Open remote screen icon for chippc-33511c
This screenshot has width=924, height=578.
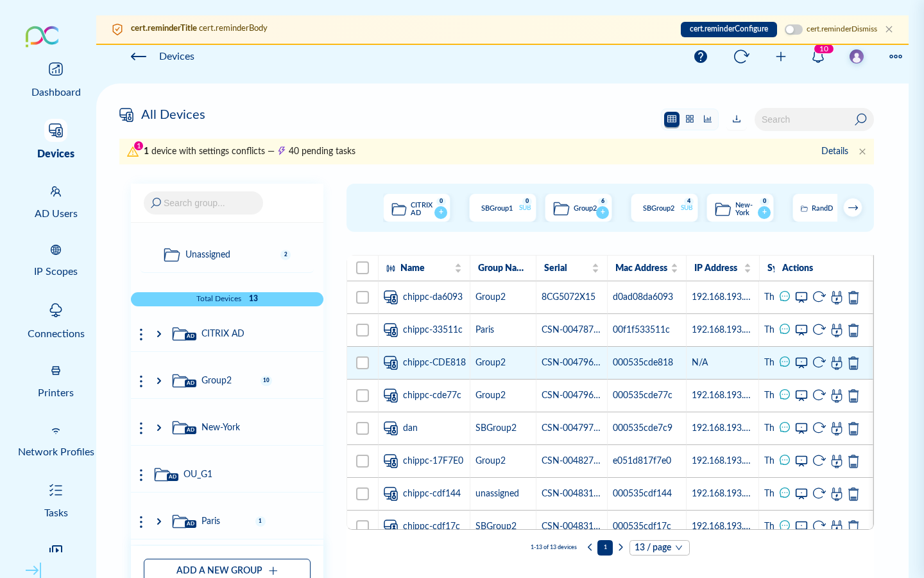click(x=801, y=330)
